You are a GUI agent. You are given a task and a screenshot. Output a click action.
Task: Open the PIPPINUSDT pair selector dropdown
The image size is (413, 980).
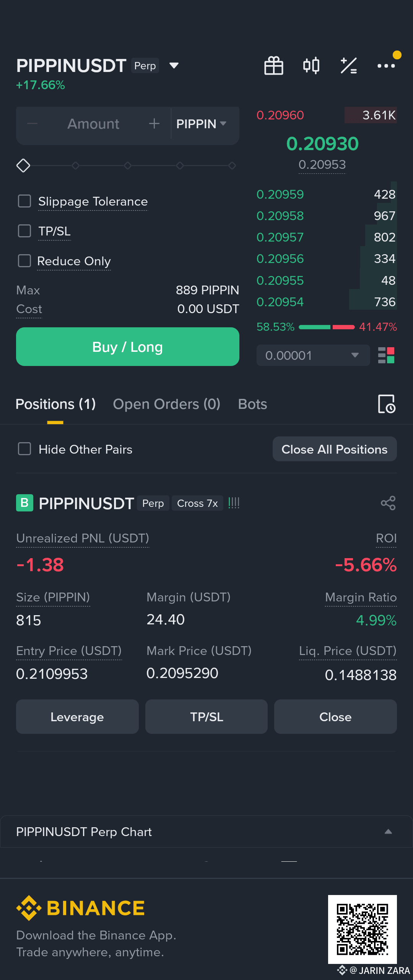point(174,66)
